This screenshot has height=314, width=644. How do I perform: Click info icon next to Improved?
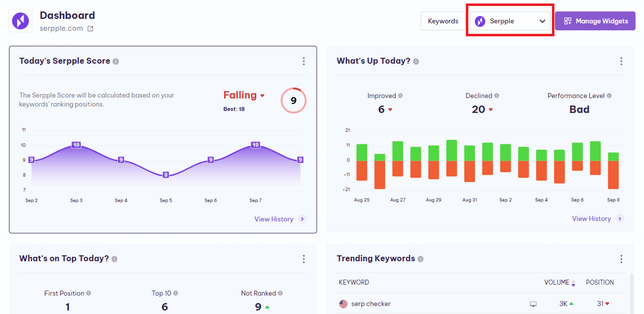(400, 96)
